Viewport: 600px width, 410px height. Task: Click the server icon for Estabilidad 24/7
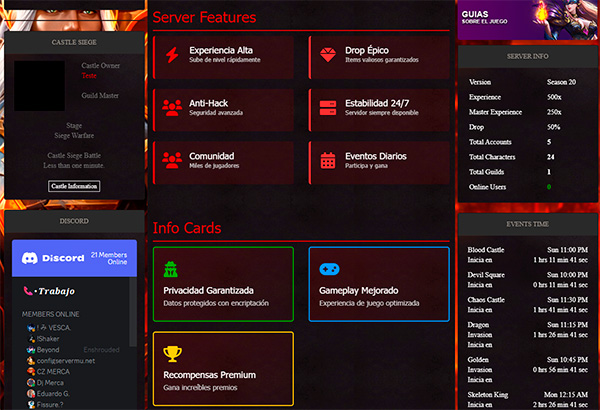328,107
